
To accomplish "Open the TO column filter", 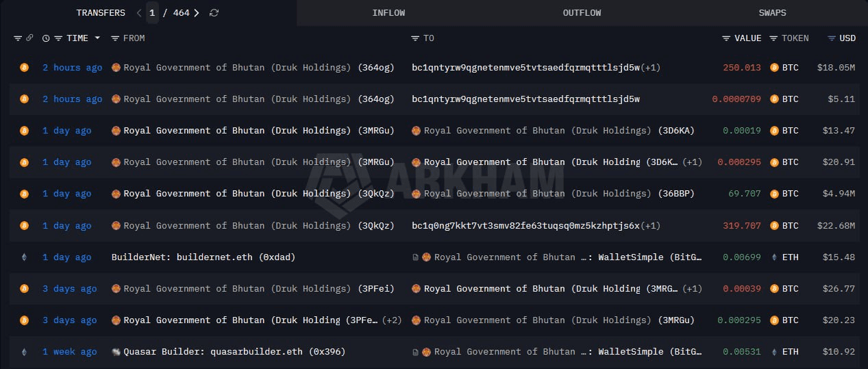I will [x=415, y=38].
